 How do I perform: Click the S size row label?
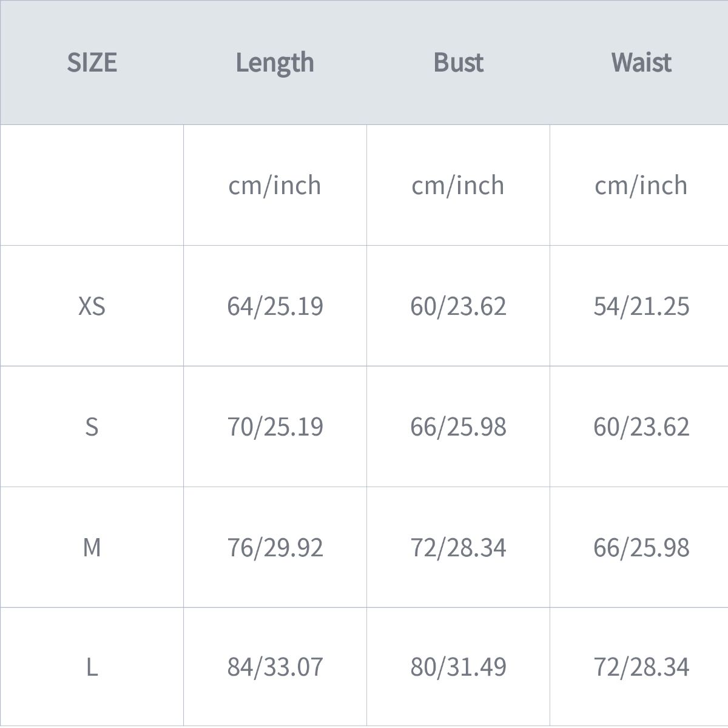[92, 426]
